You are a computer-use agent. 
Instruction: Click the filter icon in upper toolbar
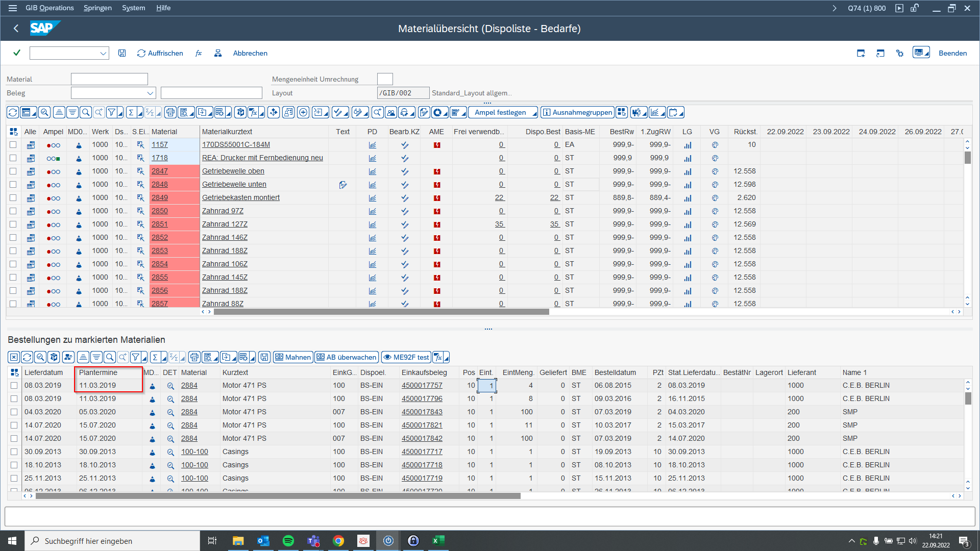(x=112, y=112)
